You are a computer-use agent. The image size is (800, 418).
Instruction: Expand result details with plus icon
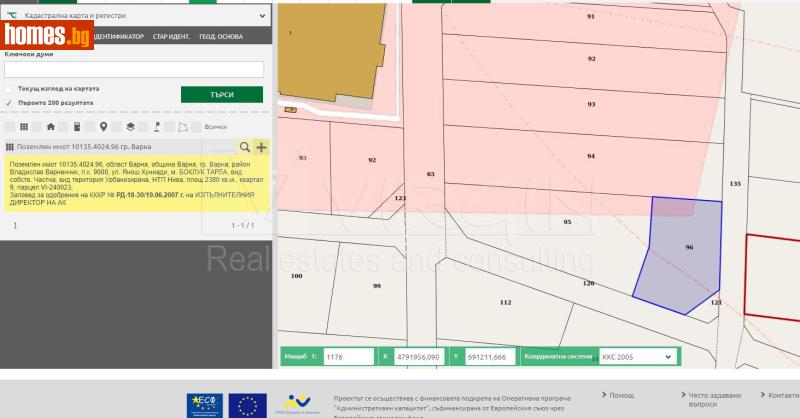261,147
